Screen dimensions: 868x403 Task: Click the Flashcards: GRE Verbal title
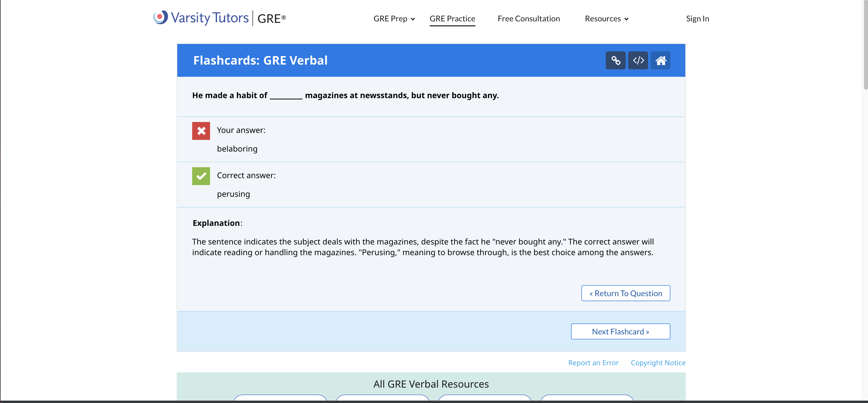(260, 60)
